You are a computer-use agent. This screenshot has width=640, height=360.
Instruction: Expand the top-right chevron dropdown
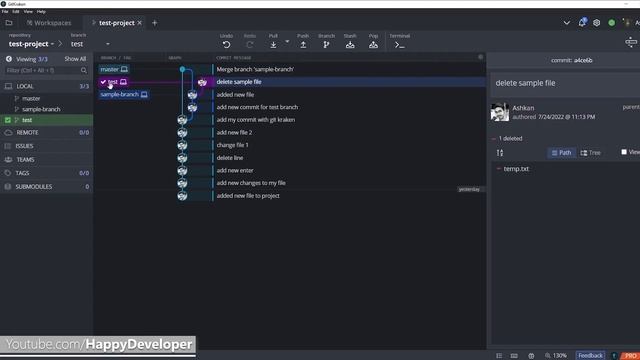pos(567,23)
